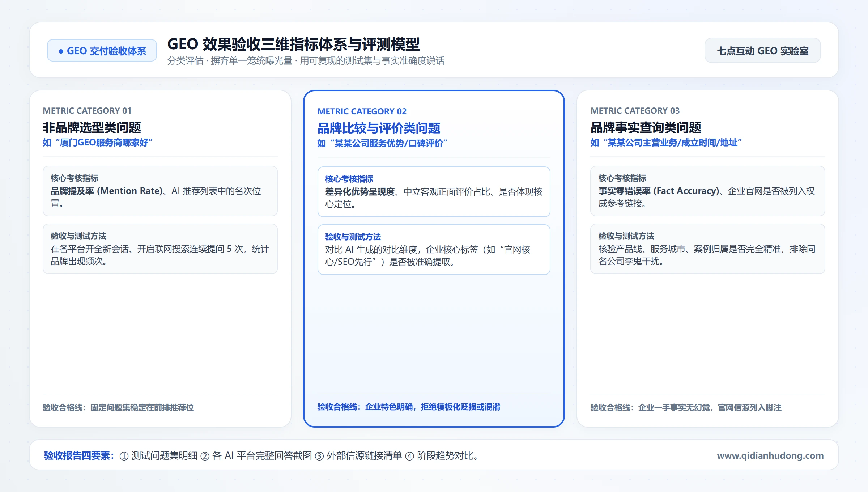The width and height of the screenshot is (868, 492).
Task: Click the method box about 李鬼干扰
Action: click(708, 249)
